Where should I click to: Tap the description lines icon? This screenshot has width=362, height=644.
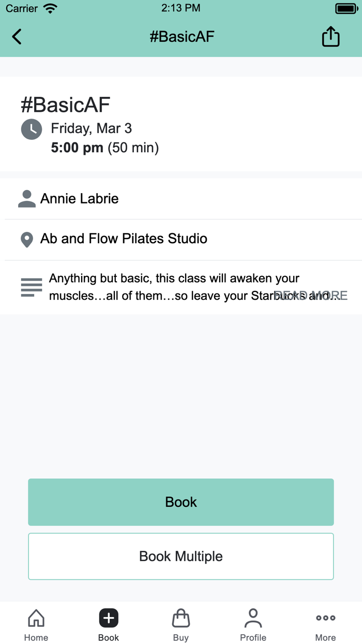(x=32, y=287)
